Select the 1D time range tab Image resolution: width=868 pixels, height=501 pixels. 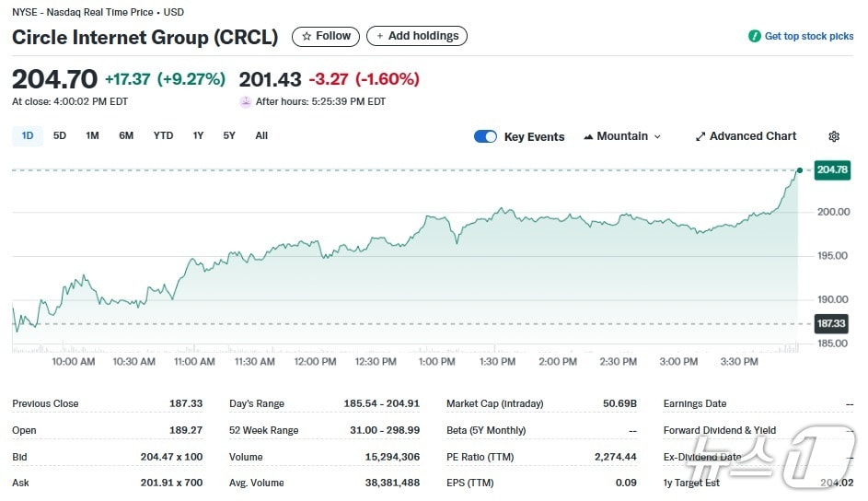click(x=28, y=136)
